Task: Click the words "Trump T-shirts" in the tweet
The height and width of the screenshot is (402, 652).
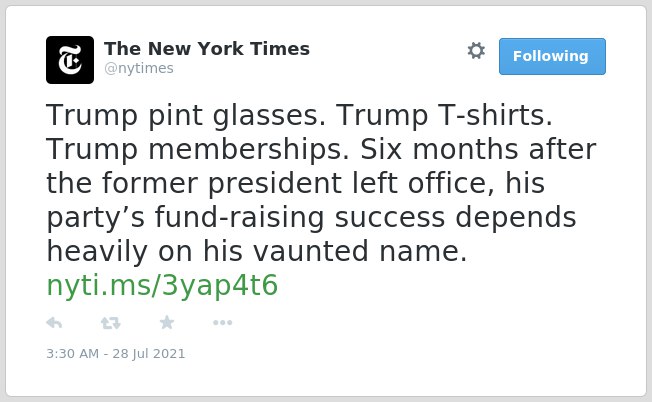Action: (x=444, y=115)
